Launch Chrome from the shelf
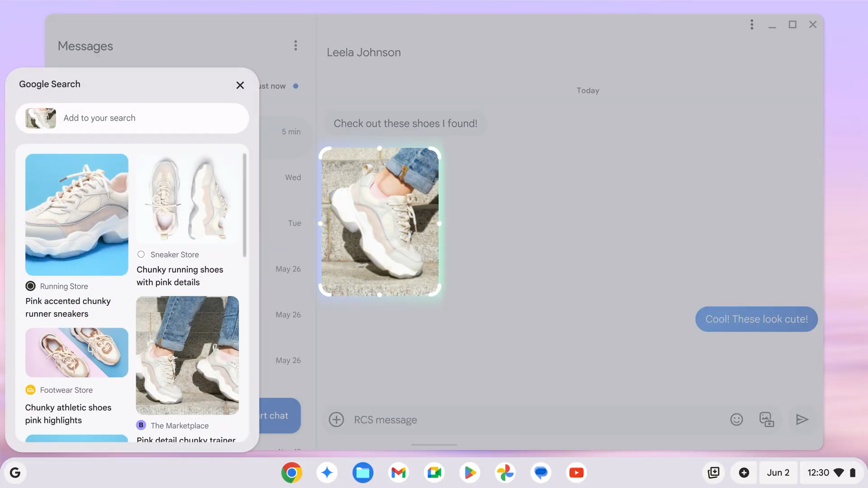This screenshot has width=868, height=488. pos(292,473)
